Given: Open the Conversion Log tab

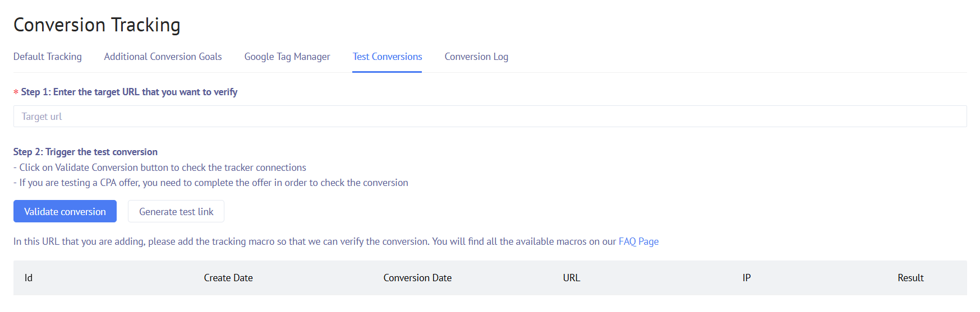Looking at the screenshot, I should coord(476,57).
